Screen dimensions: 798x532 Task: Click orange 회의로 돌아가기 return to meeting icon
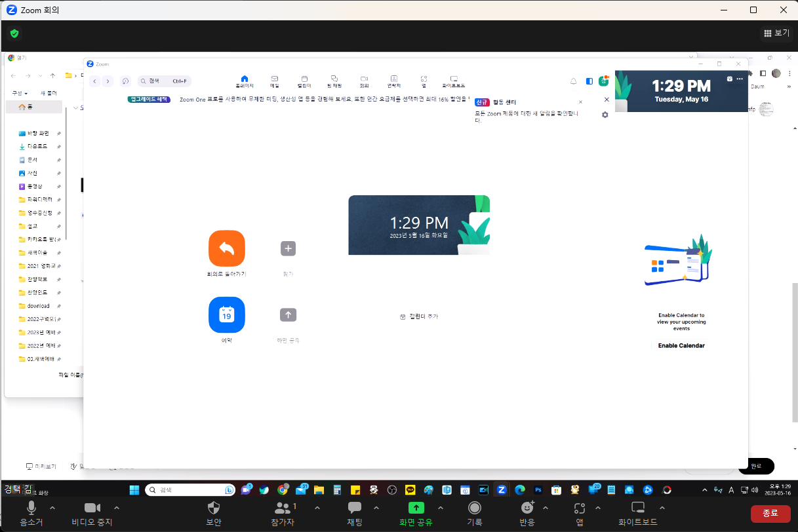(x=227, y=249)
